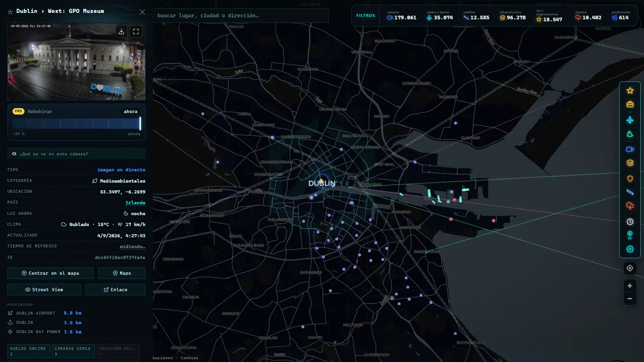This screenshot has height=362, width=644.
Task: Toggle the stacked layers infrastructure icon in sidebar
Action: tap(630, 163)
